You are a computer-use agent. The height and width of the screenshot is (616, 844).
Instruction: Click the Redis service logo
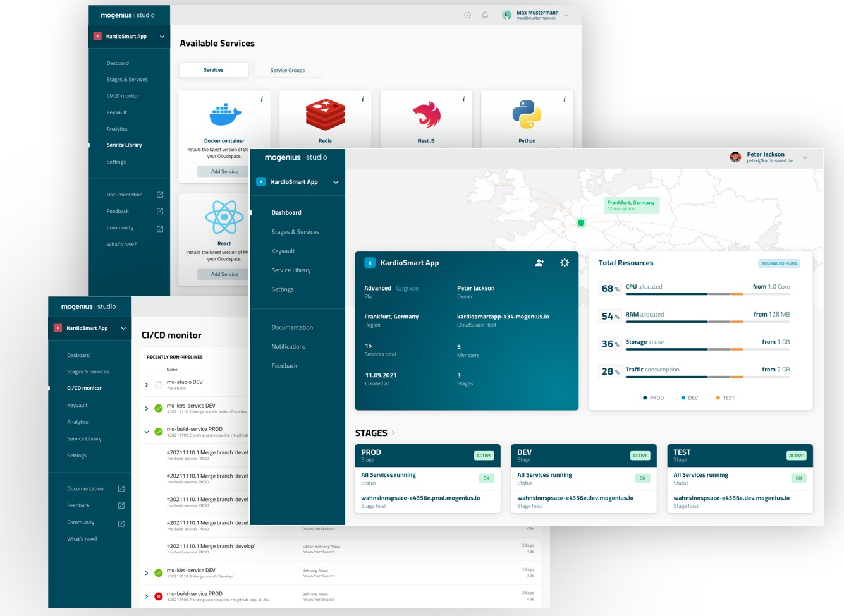(325, 115)
